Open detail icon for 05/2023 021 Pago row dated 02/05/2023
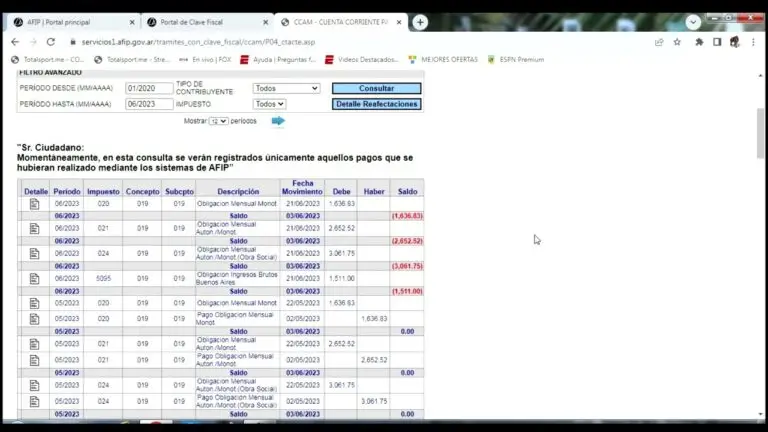The height and width of the screenshot is (432, 768). (x=34, y=360)
